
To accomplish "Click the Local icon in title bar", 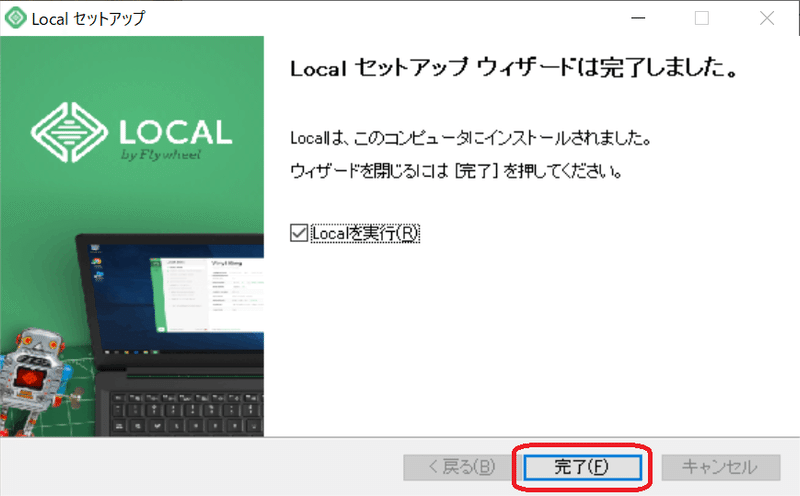I will (15, 18).
